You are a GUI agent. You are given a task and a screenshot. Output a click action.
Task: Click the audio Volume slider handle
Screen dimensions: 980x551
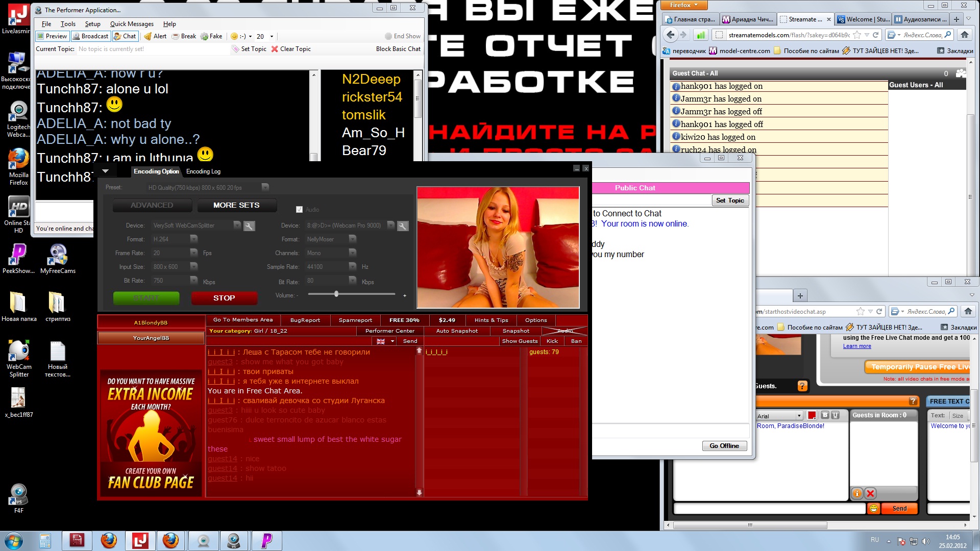point(336,294)
